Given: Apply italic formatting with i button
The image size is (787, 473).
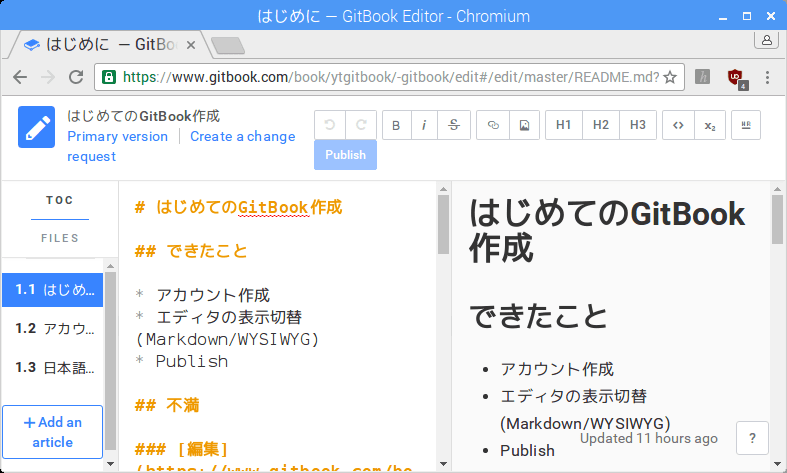Looking at the screenshot, I should pos(424,125).
